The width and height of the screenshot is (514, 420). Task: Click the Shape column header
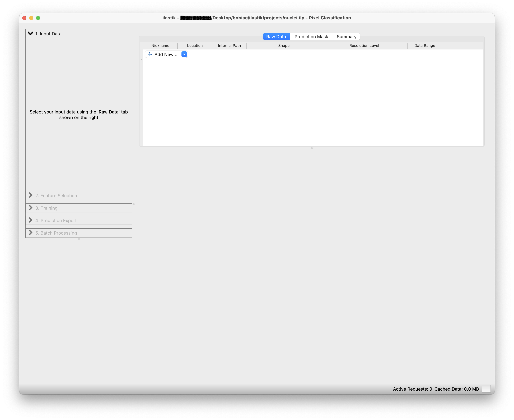click(x=284, y=45)
